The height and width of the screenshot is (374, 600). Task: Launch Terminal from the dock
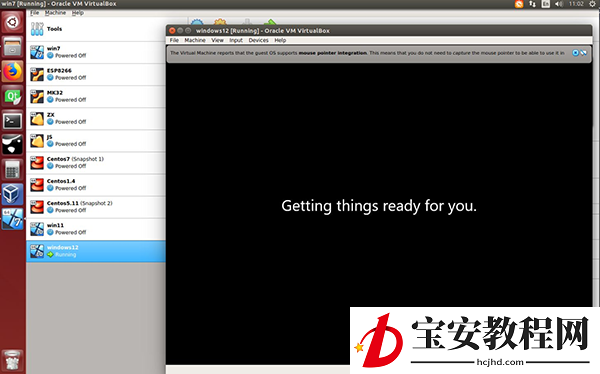click(12, 121)
